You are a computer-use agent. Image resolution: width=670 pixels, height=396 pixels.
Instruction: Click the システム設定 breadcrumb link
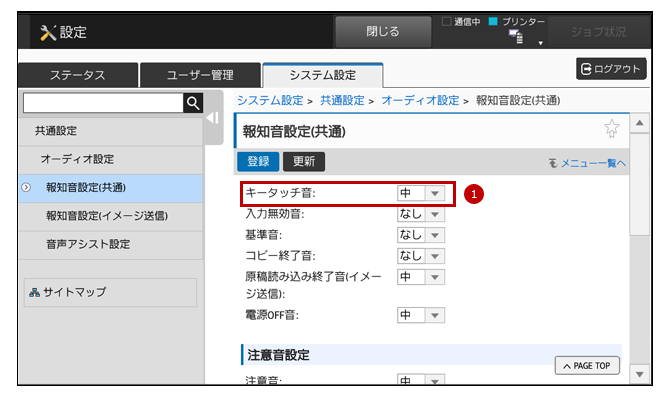[270, 101]
